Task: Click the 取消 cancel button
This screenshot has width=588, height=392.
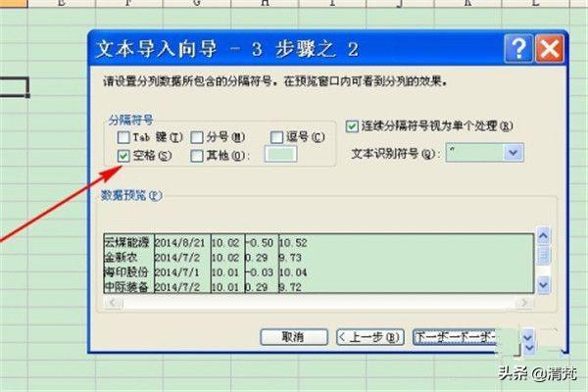Action: coord(294,337)
